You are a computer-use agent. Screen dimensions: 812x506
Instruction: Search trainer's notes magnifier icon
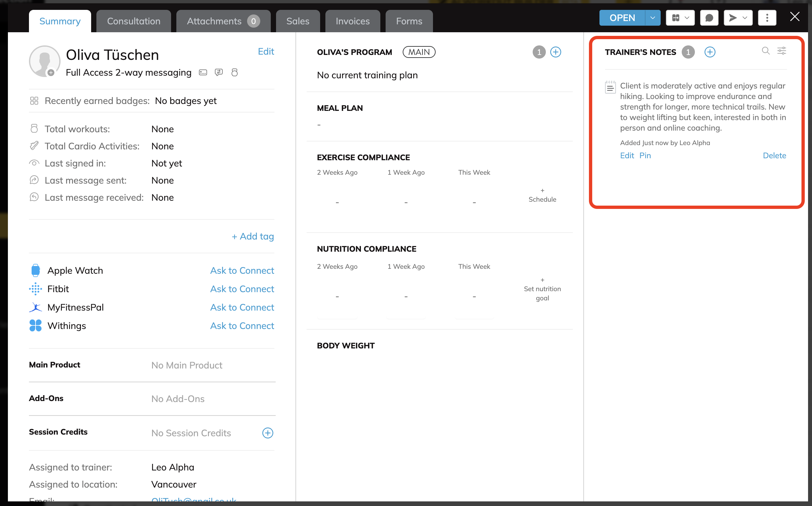pos(766,51)
